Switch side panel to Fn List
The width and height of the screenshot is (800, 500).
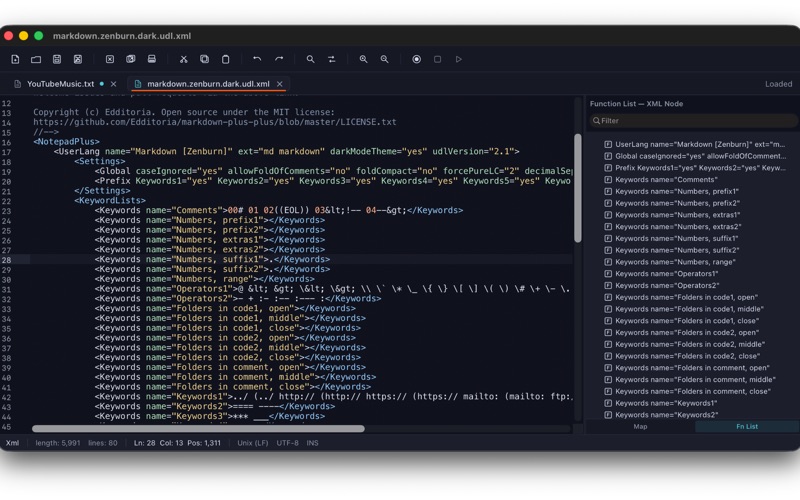point(747,427)
